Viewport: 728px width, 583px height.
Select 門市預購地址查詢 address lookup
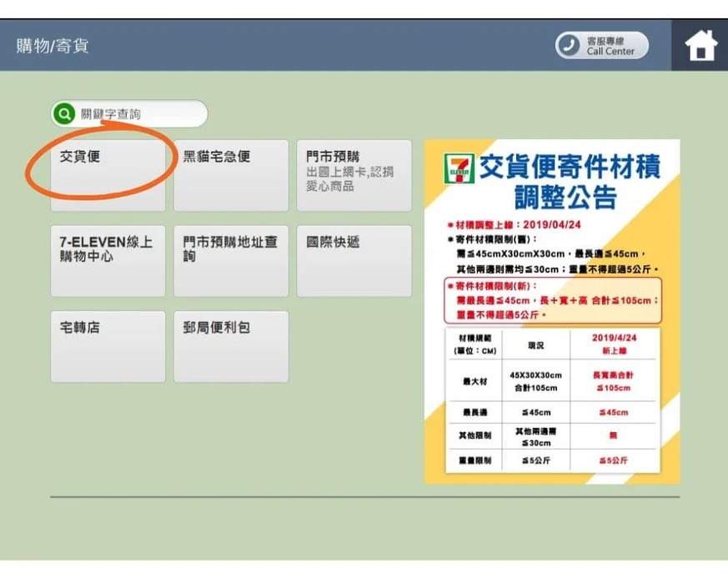(230, 260)
